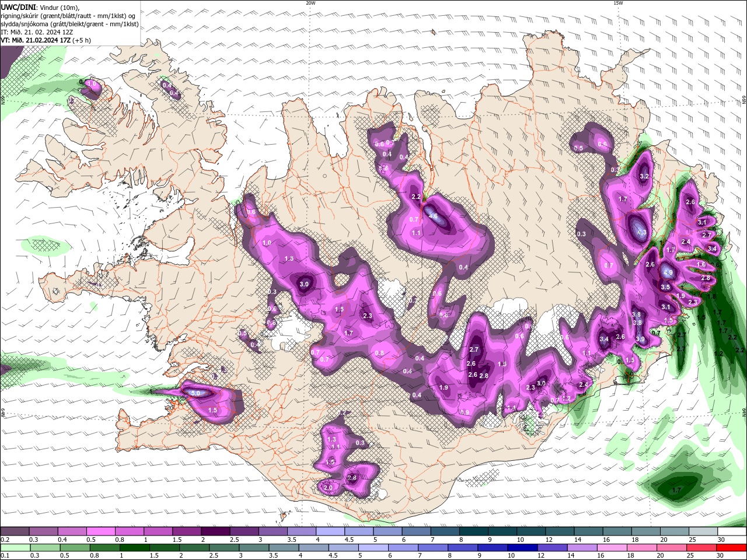Click the pale grey 25 swatch, top legend row
Image resolution: width=747 pixels, height=560 pixels.
[x=703, y=531]
